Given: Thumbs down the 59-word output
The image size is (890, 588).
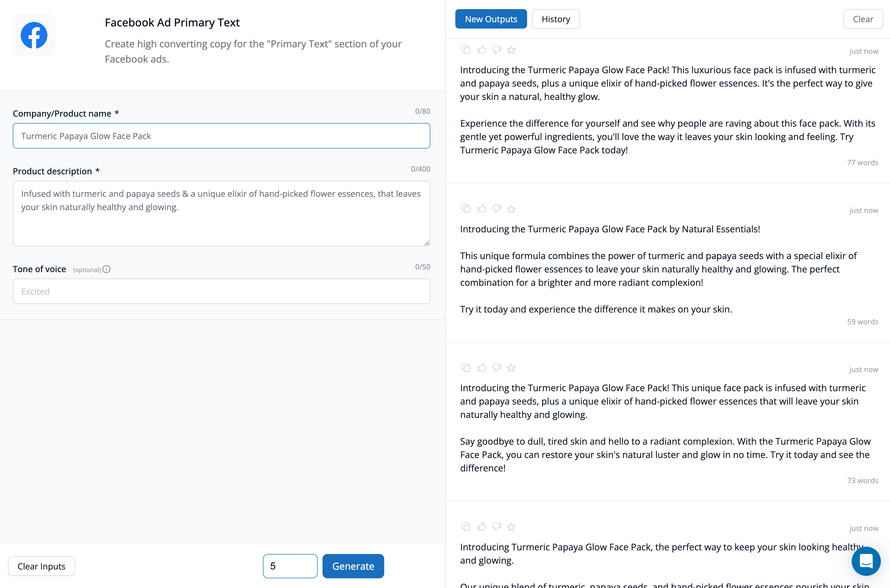Looking at the screenshot, I should 497,209.
